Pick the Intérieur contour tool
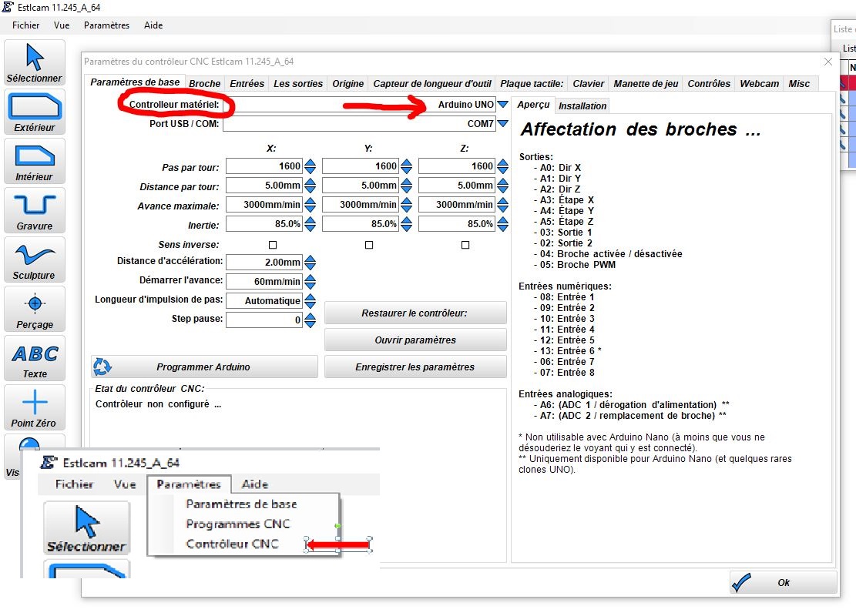 (35, 162)
